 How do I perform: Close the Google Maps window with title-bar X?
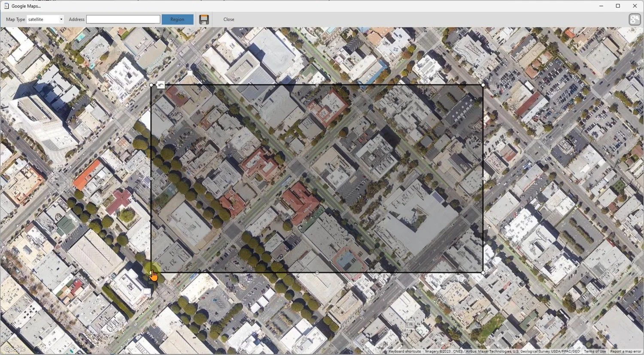[x=635, y=6]
